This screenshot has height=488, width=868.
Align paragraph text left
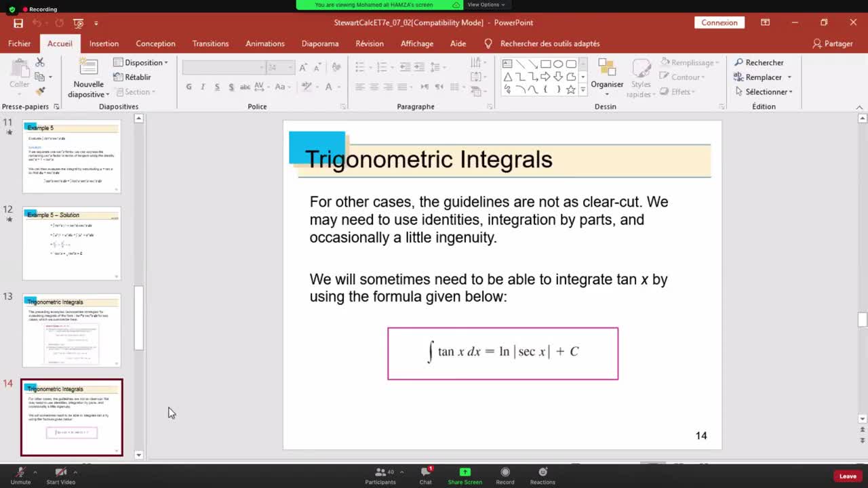coord(360,87)
